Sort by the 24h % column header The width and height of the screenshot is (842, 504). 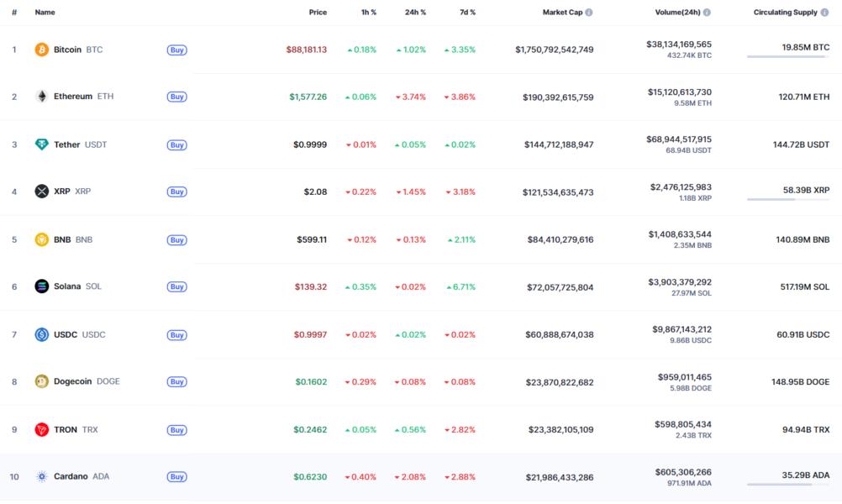pos(414,13)
